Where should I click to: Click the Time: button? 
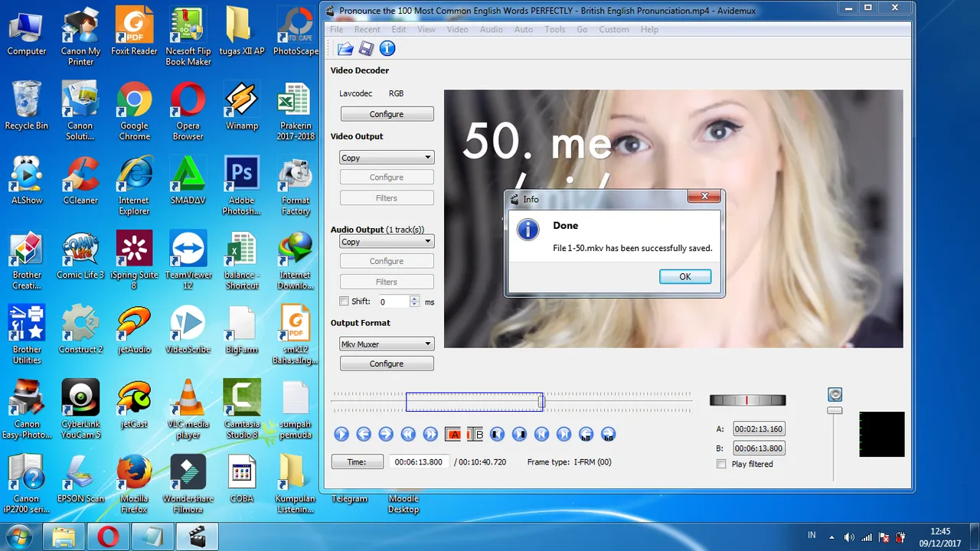click(357, 462)
